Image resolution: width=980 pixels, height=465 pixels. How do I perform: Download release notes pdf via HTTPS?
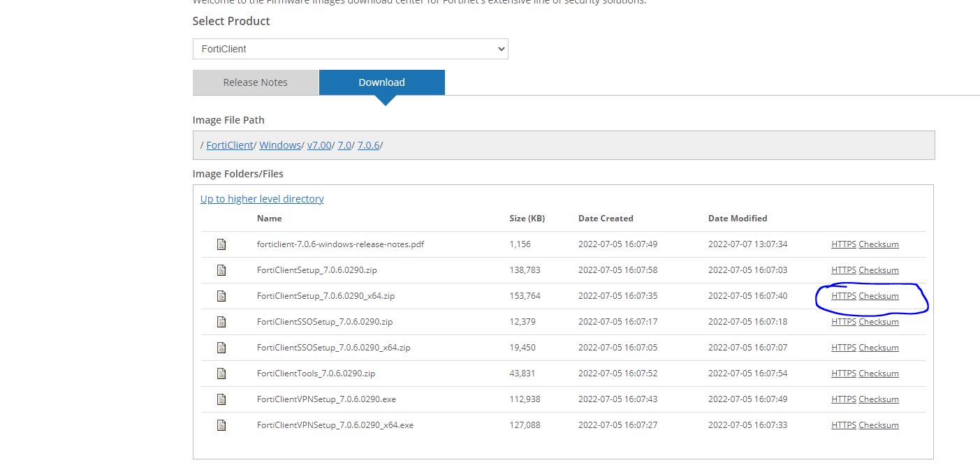[x=844, y=244]
